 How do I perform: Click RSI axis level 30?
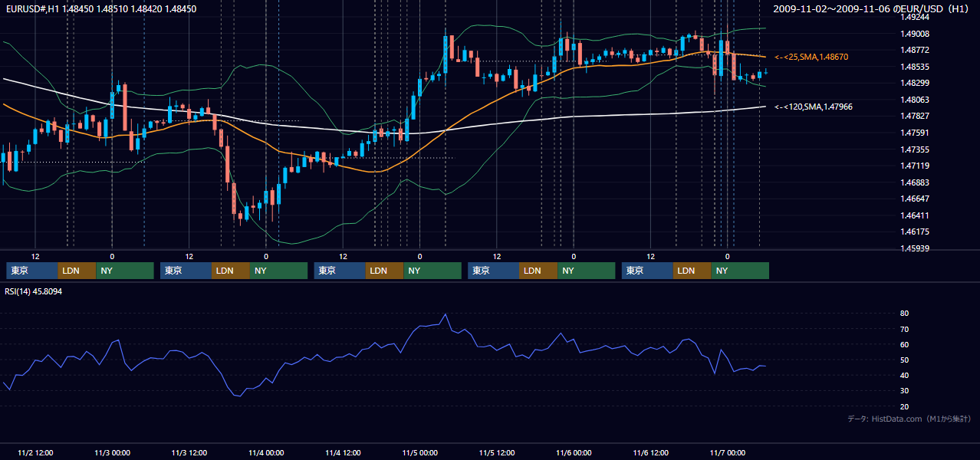pos(904,391)
